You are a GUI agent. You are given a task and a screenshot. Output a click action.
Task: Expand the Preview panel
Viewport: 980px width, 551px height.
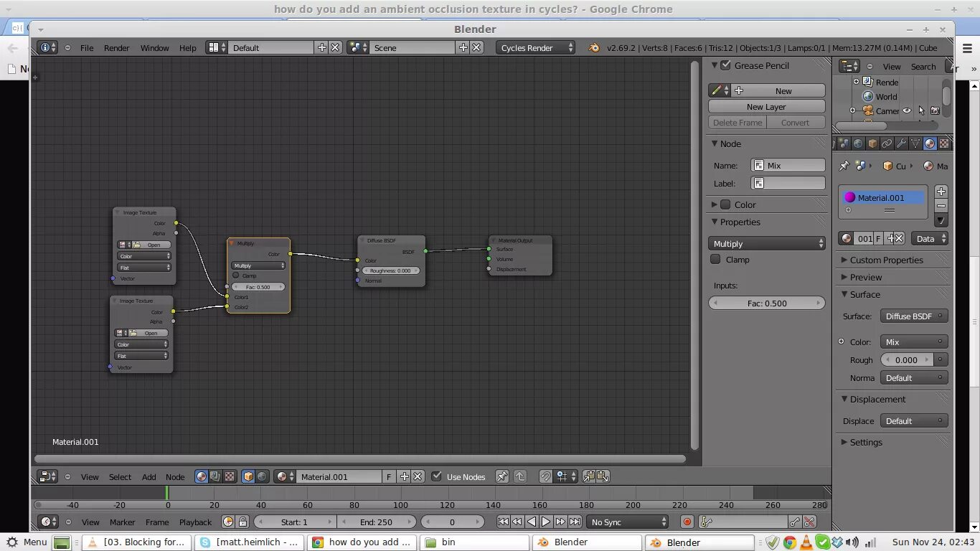[844, 277]
